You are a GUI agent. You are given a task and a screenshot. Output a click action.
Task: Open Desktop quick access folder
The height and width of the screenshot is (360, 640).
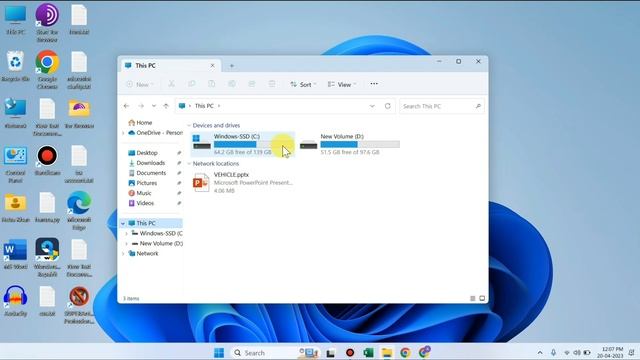[x=143, y=153]
